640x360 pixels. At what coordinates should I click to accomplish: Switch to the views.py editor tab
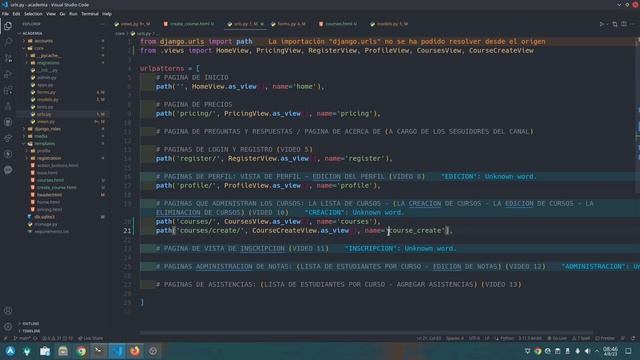point(133,24)
